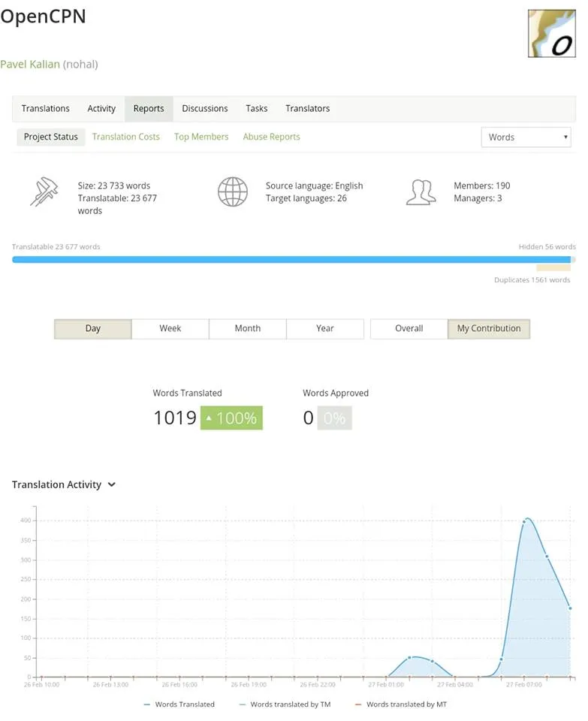Switch to My Contribution statistics
Image resolution: width=588 pixels, height=721 pixels.
489,329
